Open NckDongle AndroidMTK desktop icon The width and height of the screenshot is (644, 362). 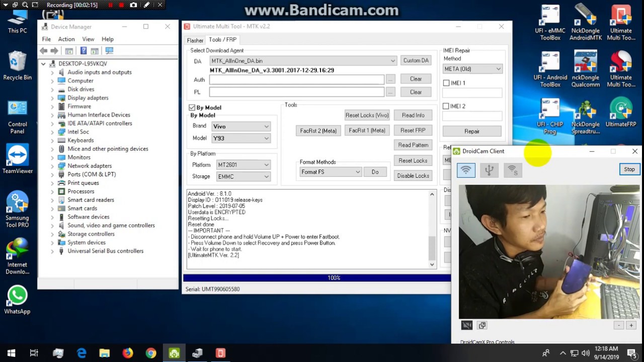coord(586,23)
